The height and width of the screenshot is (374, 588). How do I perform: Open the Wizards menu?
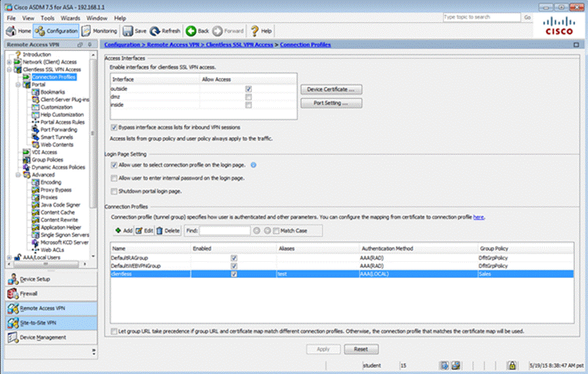point(70,18)
